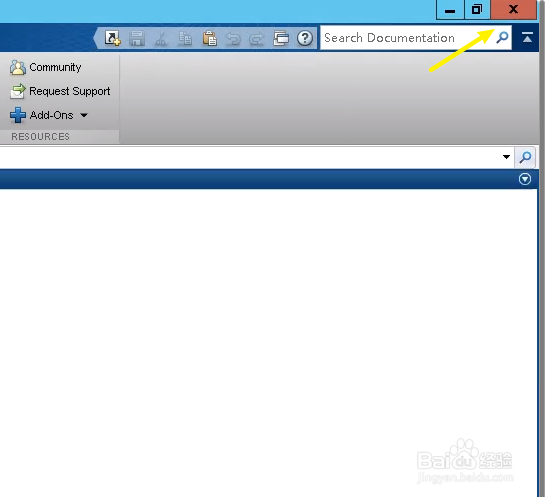This screenshot has height=497, width=545.
Task: Click the Paste clipboard icon
Action: (210, 38)
